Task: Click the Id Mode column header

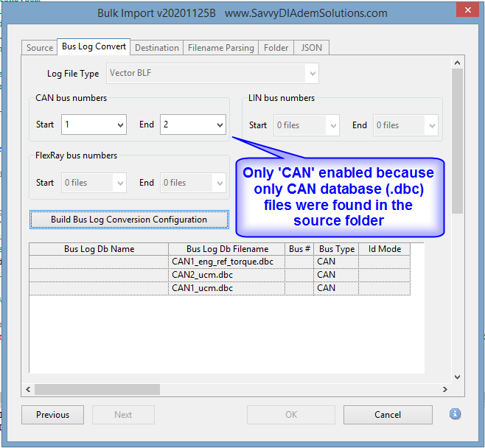Action: pyautogui.click(x=384, y=249)
